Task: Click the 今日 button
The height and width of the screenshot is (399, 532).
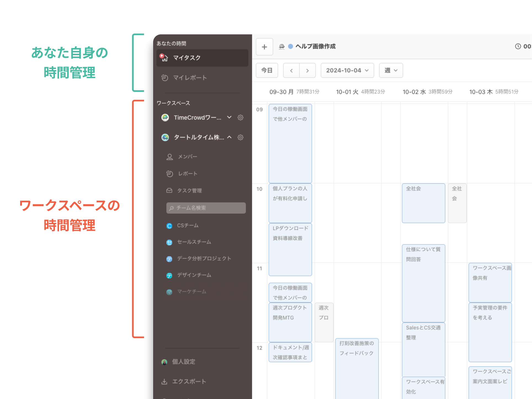Action: 267,70
